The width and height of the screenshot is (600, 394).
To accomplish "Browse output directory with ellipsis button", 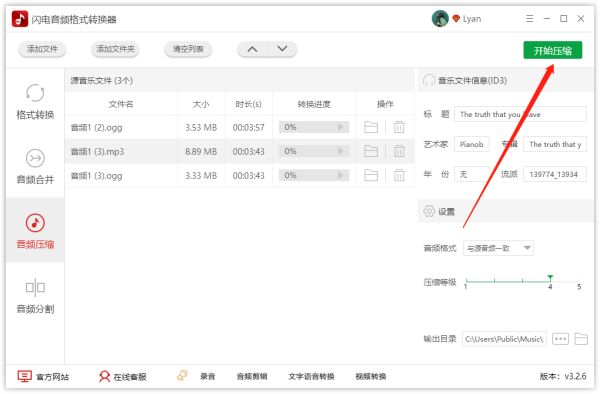I will 560,339.
